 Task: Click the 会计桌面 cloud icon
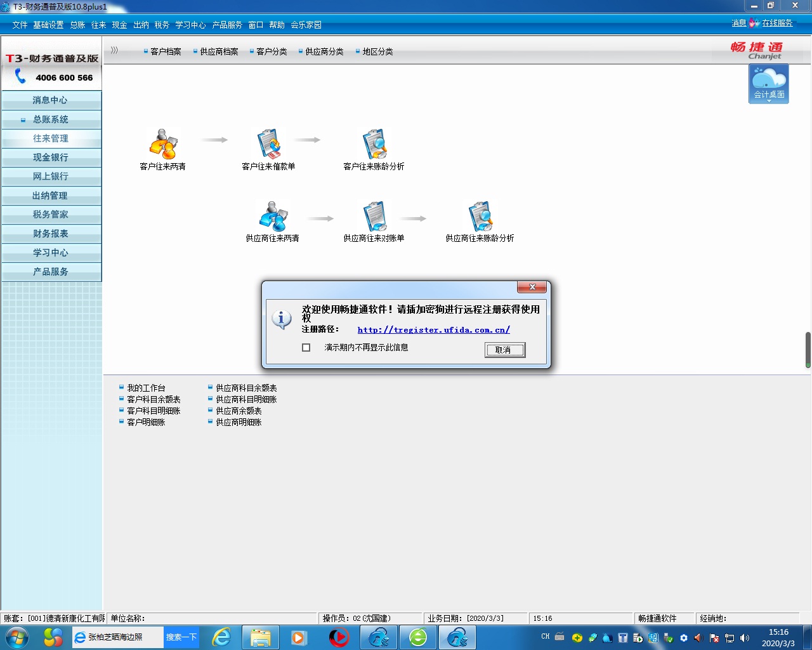pos(769,83)
